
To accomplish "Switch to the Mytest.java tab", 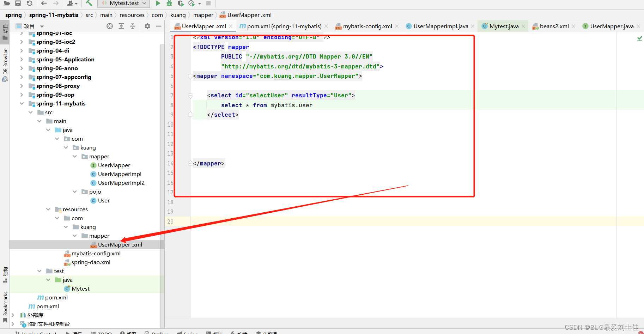I will pyautogui.click(x=504, y=26).
